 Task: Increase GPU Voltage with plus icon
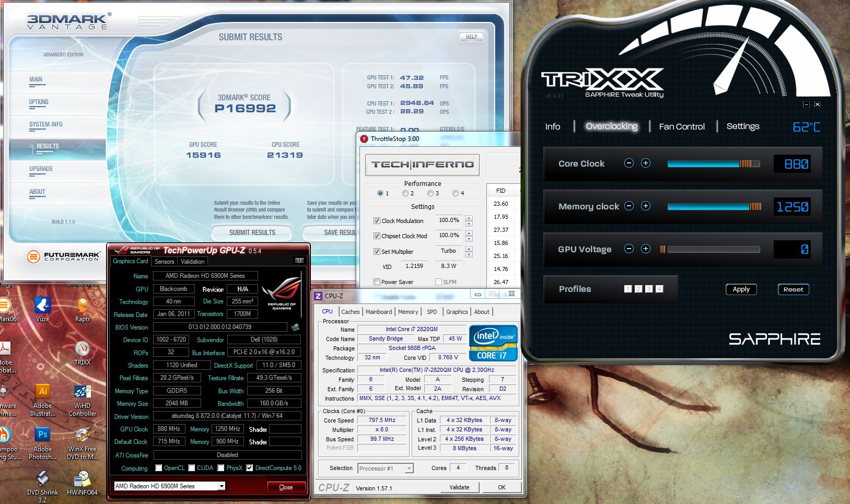click(646, 249)
